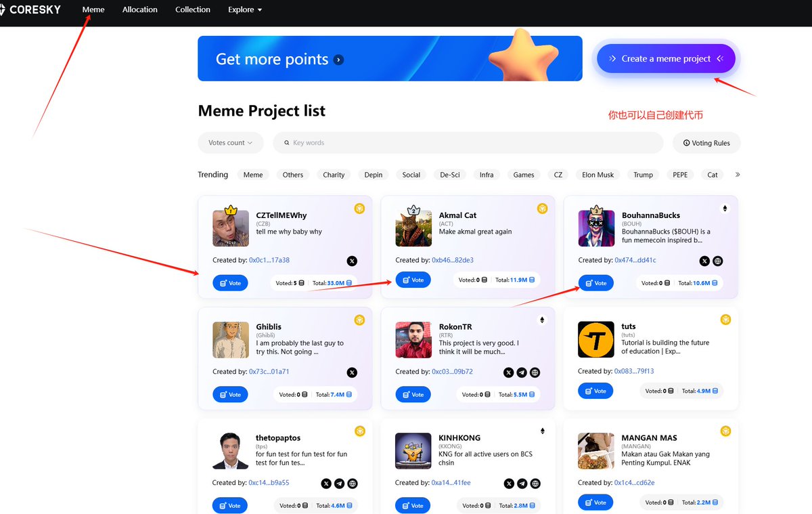Image resolution: width=812 pixels, height=514 pixels.
Task: Select the CZ trending tag
Action: pyautogui.click(x=558, y=175)
